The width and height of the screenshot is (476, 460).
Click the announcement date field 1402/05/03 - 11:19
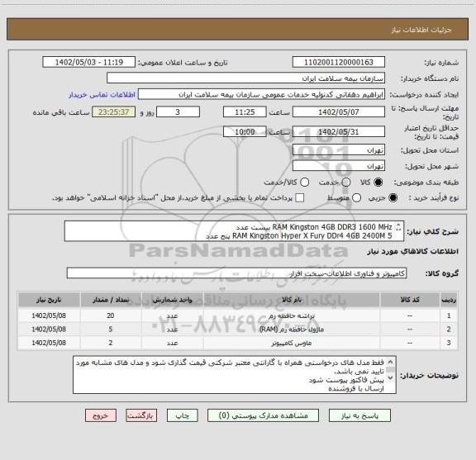pos(89,62)
